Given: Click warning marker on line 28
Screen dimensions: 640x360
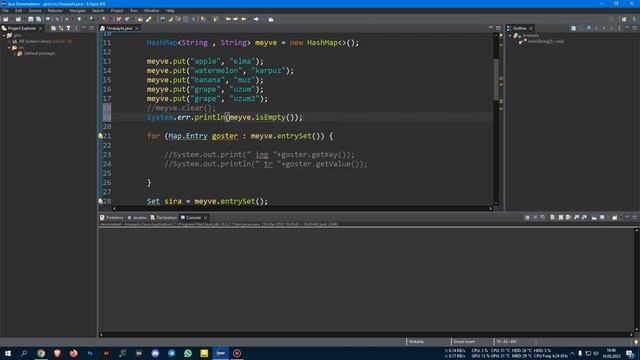Looking at the screenshot, I should (x=100, y=201).
